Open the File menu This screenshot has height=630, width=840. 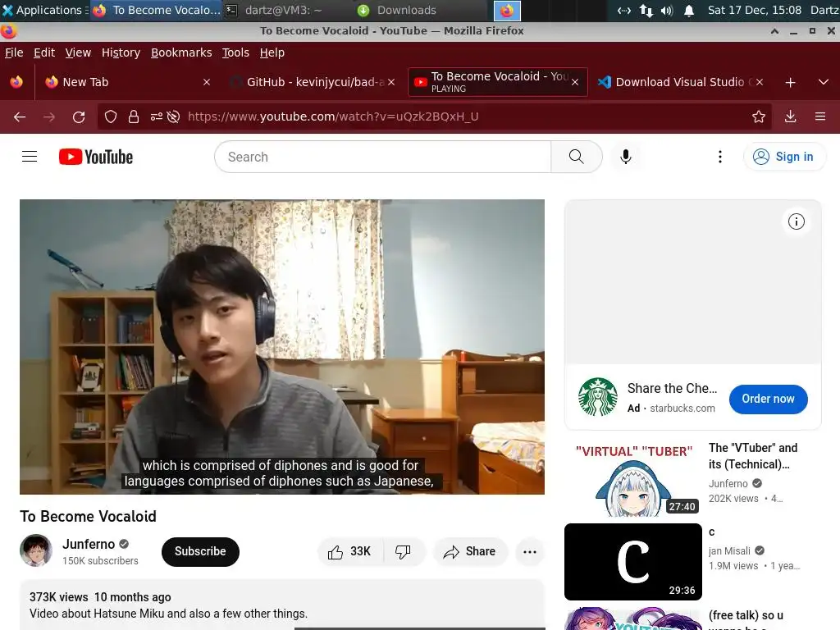point(14,52)
